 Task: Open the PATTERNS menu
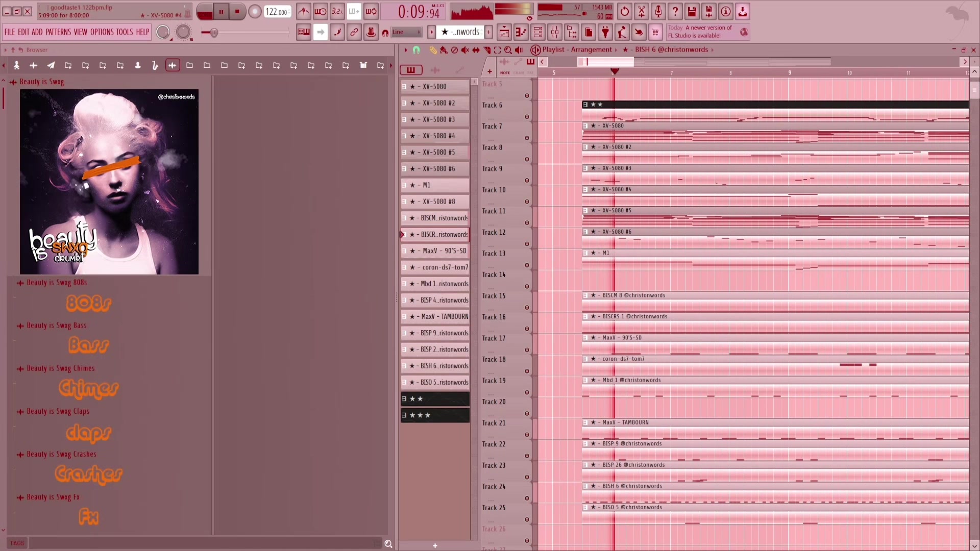[58, 32]
